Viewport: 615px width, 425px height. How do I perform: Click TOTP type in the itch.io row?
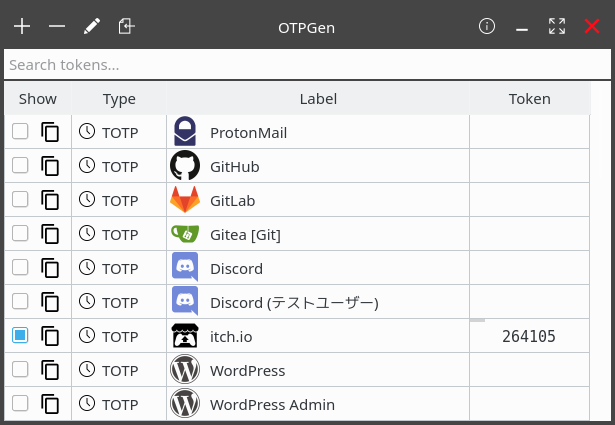[x=120, y=337]
